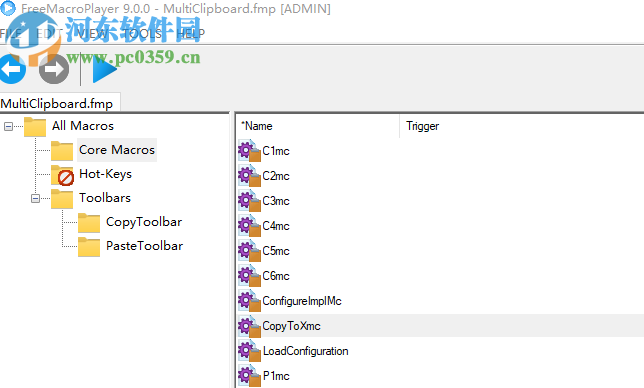Click the gear icon for C3mc

pyautogui.click(x=249, y=201)
